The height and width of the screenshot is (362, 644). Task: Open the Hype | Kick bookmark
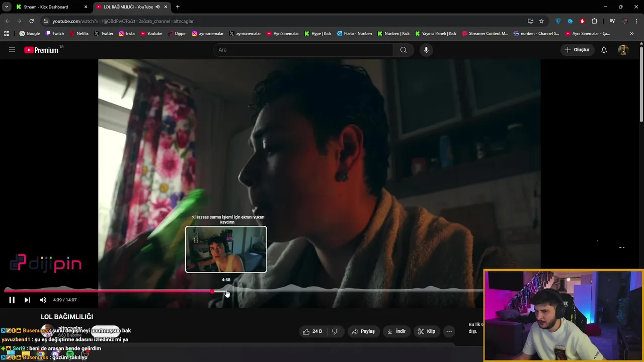pyautogui.click(x=318, y=34)
